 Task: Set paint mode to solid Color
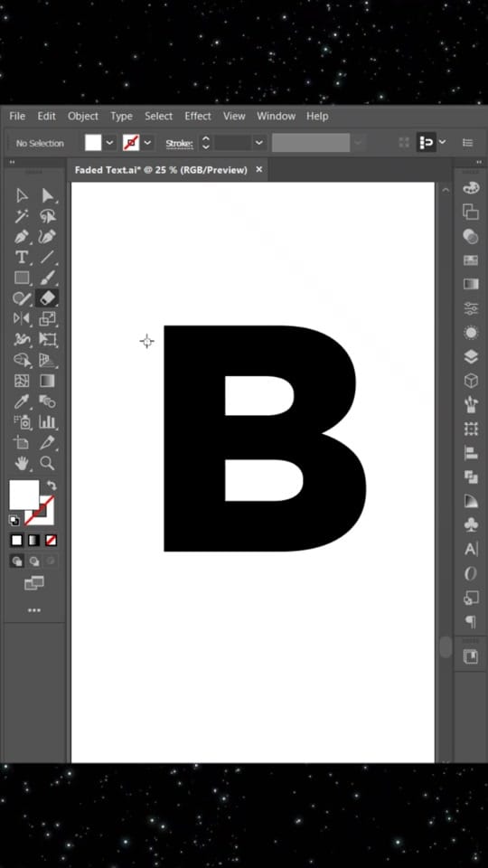tap(17, 541)
